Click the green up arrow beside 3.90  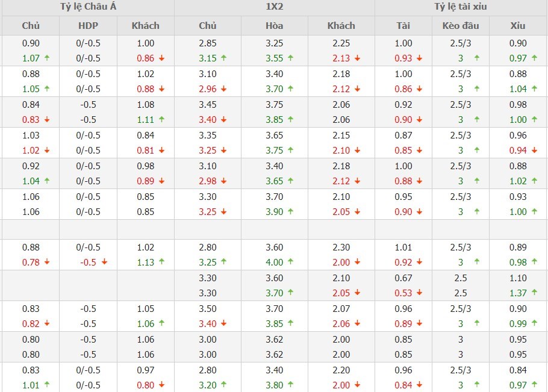[x=290, y=212]
